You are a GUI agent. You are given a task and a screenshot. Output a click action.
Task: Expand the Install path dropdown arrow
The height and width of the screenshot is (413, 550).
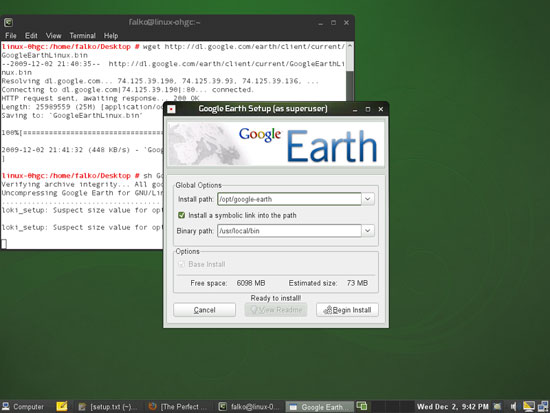(368, 199)
